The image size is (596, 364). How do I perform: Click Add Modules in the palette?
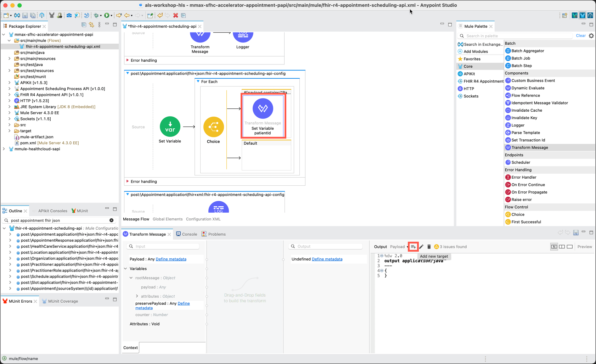click(473, 51)
